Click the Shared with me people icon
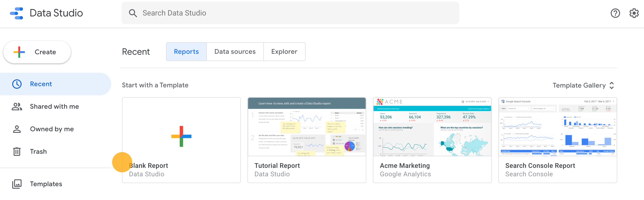The image size is (644, 200). 17,107
